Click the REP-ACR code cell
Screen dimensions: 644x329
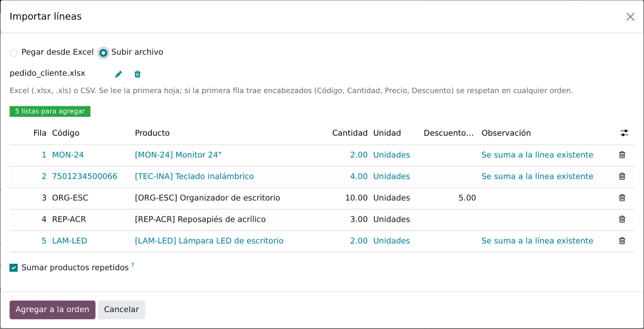69,219
